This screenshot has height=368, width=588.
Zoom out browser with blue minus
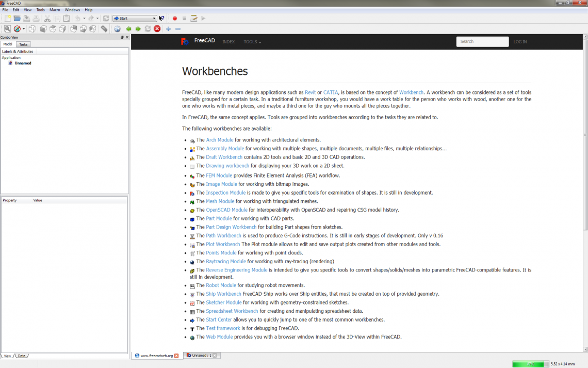[178, 29]
